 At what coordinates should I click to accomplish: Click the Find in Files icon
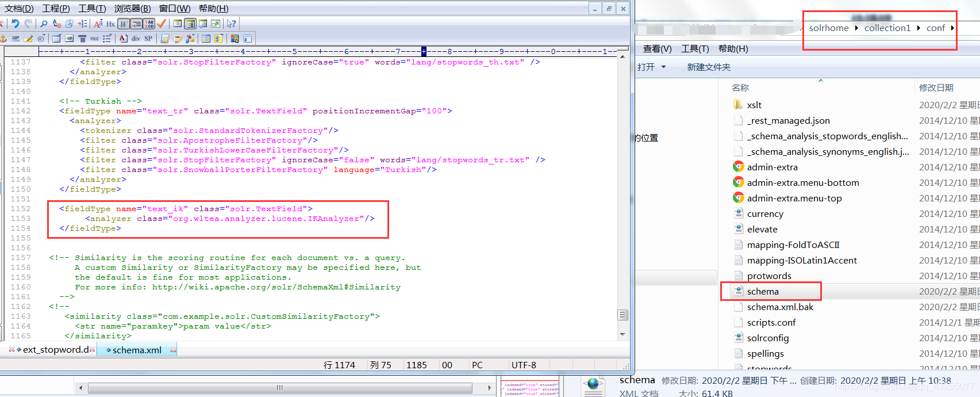(70, 24)
